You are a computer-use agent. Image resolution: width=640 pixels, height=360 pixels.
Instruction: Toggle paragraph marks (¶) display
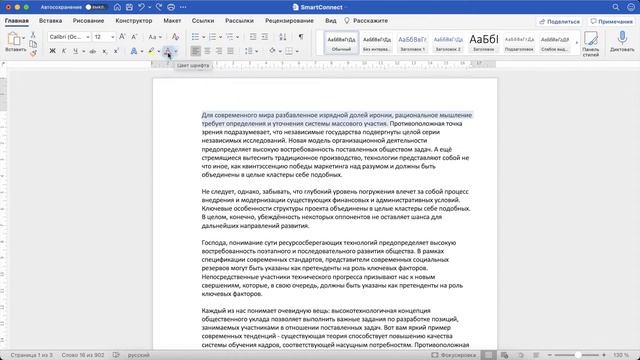(x=301, y=37)
